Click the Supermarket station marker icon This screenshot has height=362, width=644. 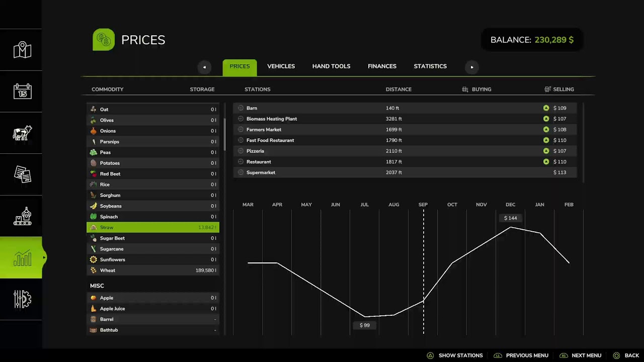point(240,172)
